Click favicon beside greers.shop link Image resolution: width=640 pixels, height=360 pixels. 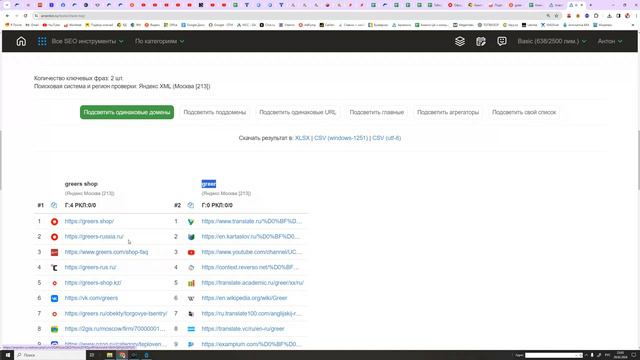point(54,222)
